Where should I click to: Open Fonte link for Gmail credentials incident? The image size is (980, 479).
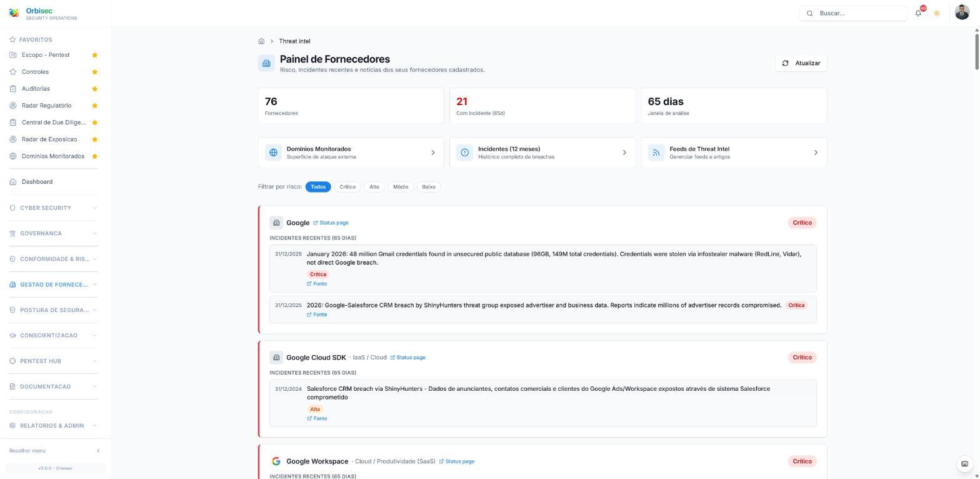click(317, 284)
